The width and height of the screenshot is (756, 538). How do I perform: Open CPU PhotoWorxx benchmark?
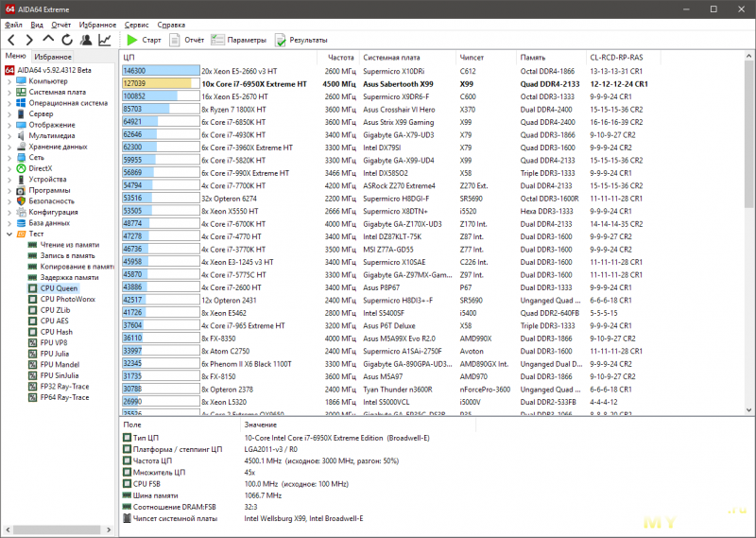click(68, 299)
